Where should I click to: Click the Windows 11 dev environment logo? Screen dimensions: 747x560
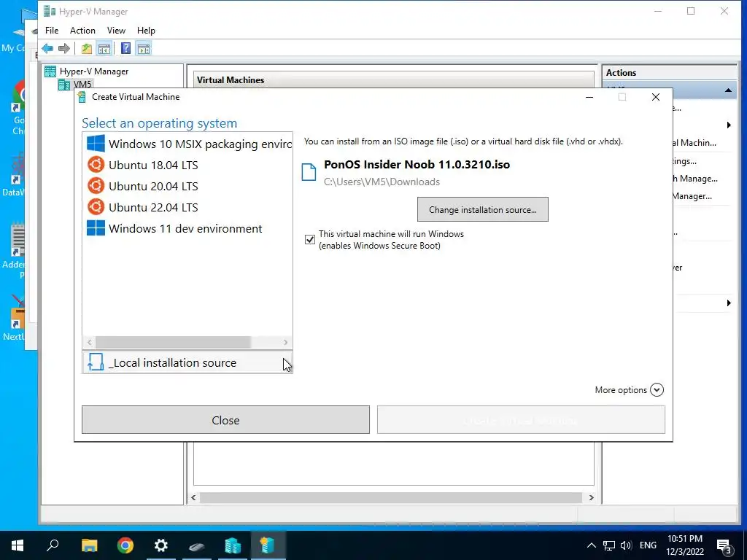pyautogui.click(x=96, y=228)
